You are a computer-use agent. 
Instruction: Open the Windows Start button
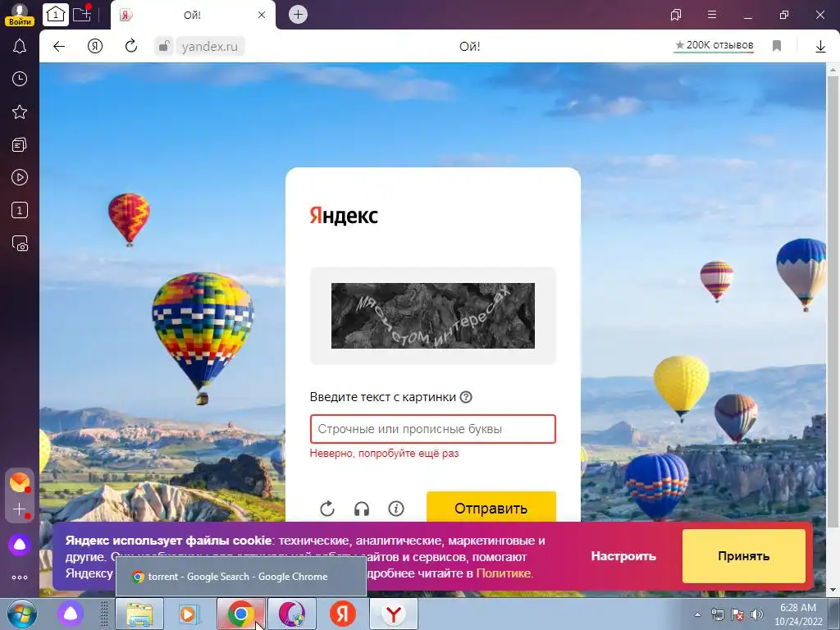point(22,614)
